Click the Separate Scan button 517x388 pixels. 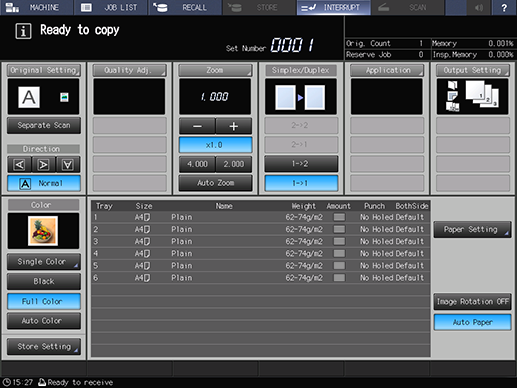tap(44, 125)
